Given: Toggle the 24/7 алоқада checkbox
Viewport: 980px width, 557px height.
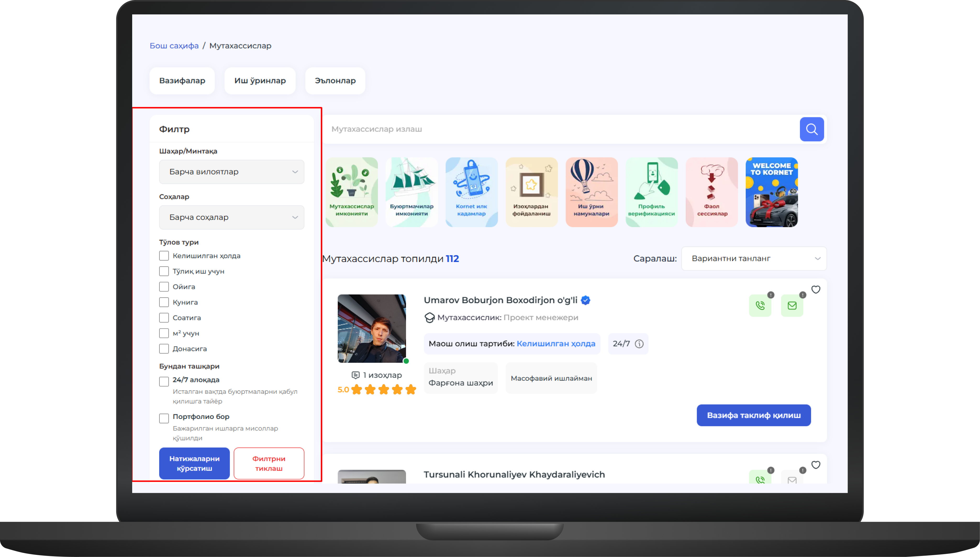Looking at the screenshot, I should 164,381.
